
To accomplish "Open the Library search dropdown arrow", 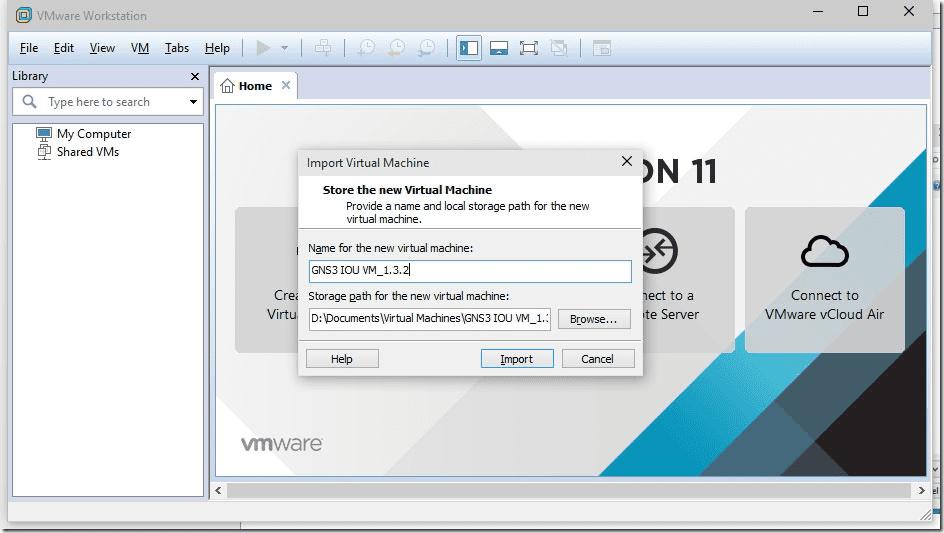I will pos(193,102).
